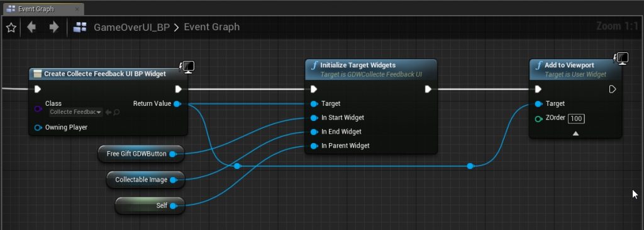Screen dimensions: 644x230
Task: Click the ZOrder integer pin
Action: (x=538, y=119)
